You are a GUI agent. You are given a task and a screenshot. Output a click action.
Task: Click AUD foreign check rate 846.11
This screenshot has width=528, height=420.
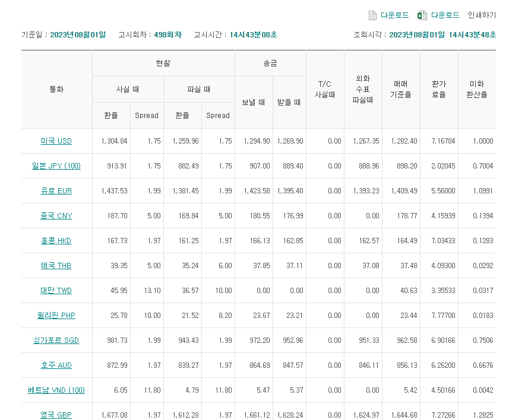coord(369,365)
